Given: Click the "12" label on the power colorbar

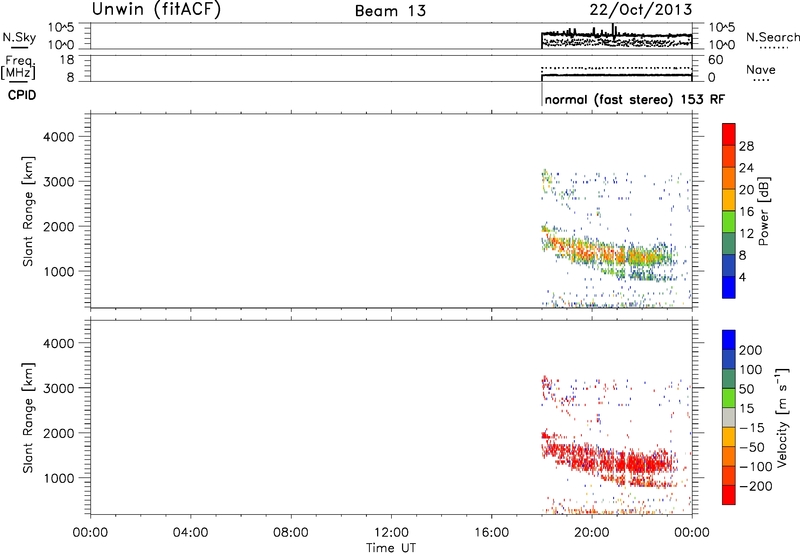Looking at the screenshot, I should [746, 234].
